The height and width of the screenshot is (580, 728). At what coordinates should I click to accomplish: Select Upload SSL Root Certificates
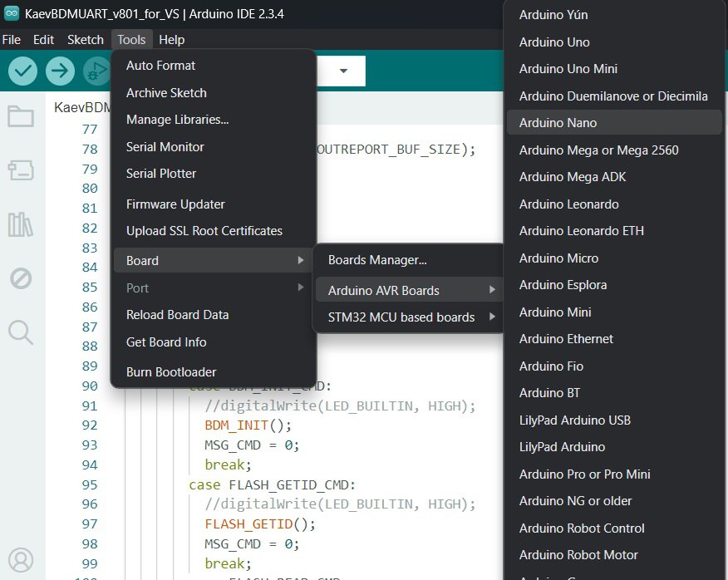click(x=214, y=231)
